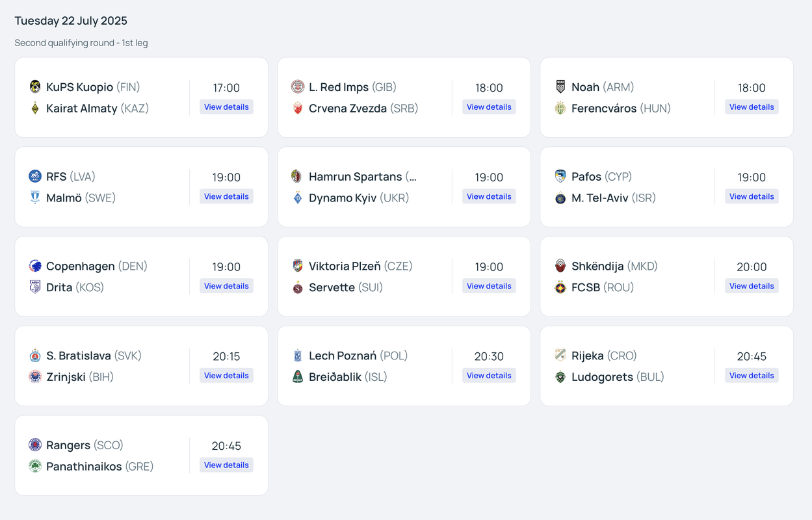Click the Drita club crest

coord(35,287)
